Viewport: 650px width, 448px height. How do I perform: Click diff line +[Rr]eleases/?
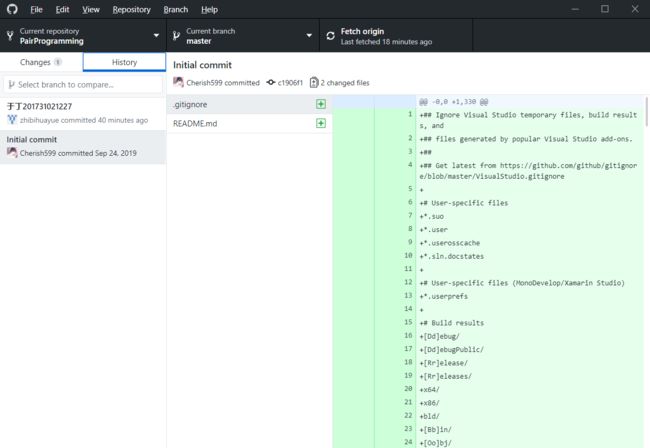[445, 376]
